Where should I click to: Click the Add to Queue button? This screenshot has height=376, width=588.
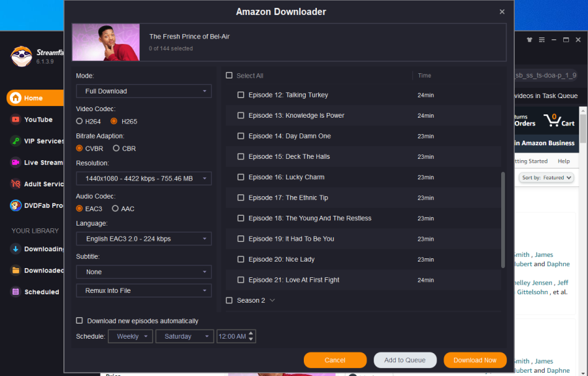pyautogui.click(x=404, y=360)
